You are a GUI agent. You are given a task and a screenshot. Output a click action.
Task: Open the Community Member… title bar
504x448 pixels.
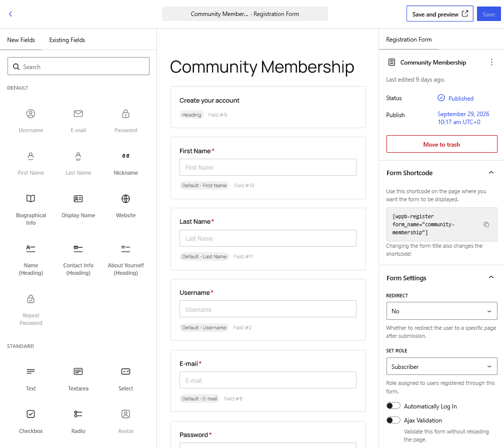[x=244, y=14]
